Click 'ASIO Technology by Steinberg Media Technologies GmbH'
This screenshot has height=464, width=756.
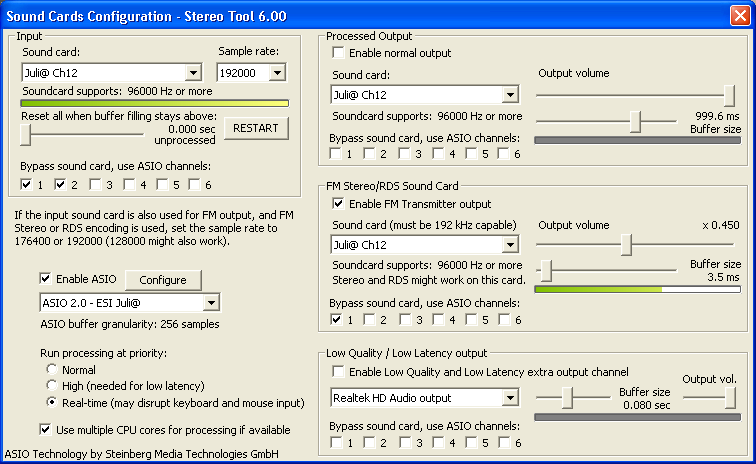(x=141, y=454)
